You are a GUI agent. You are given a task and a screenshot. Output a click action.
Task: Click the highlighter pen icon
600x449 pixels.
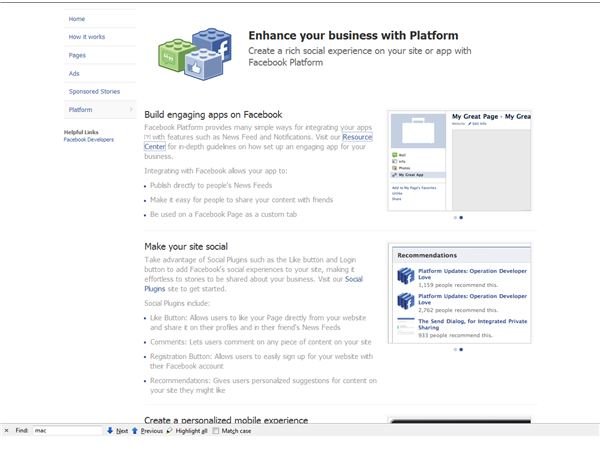[170, 431]
